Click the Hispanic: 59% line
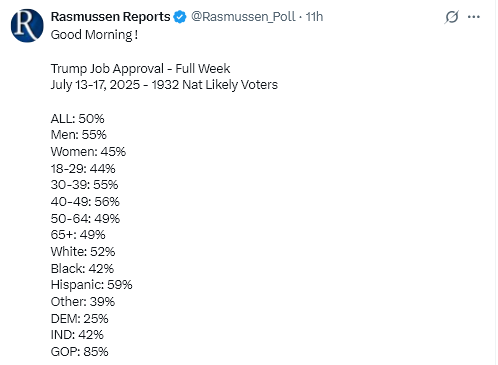This screenshot has height=365, width=498. pyautogui.click(x=91, y=285)
